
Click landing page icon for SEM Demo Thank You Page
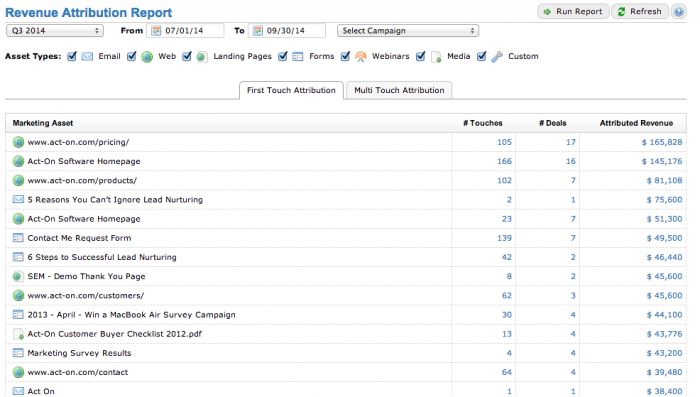click(x=18, y=276)
